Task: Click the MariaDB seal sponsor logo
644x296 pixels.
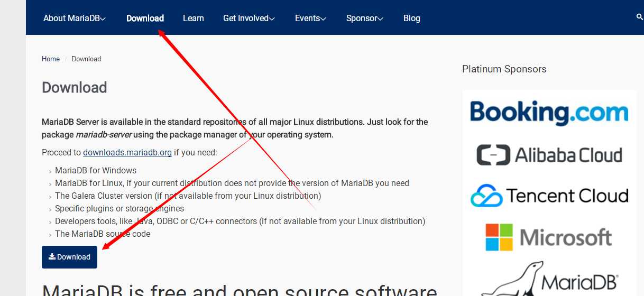Action: [x=549, y=279]
